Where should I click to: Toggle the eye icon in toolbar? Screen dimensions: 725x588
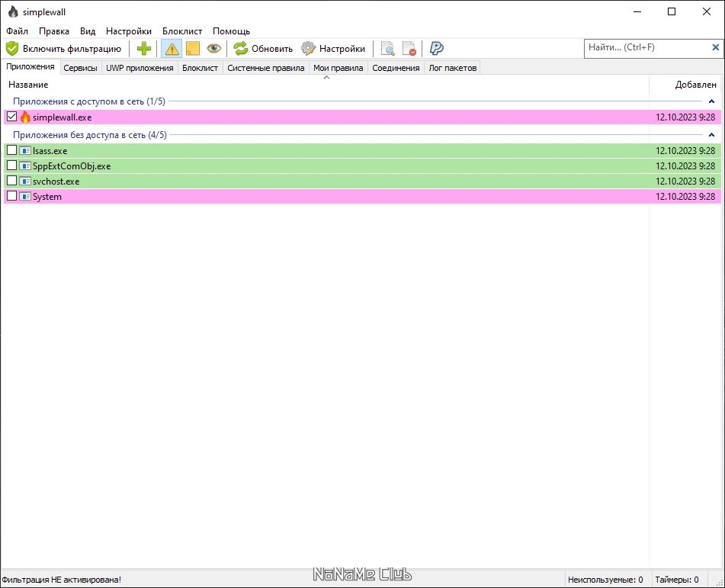point(213,48)
